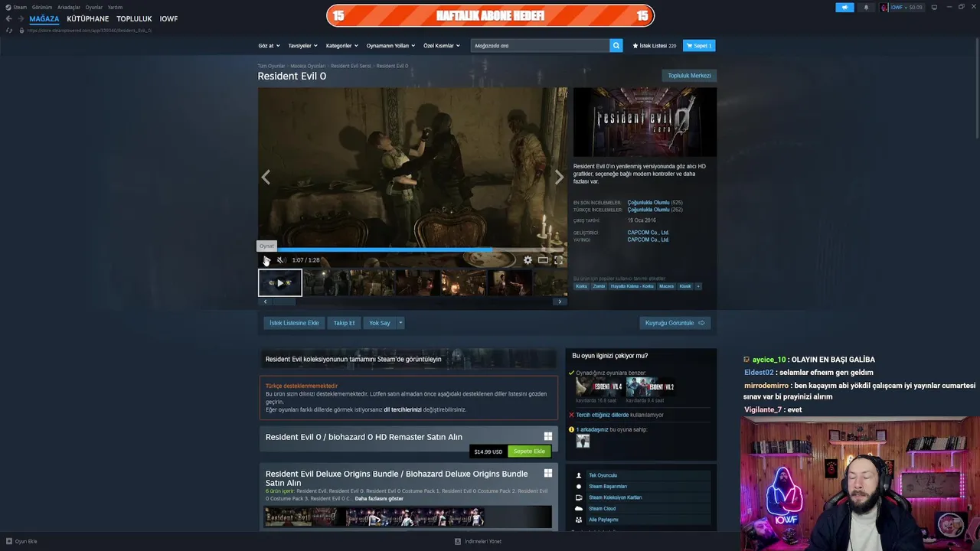
Task: Show the previous media with left arrow
Action: [266, 178]
